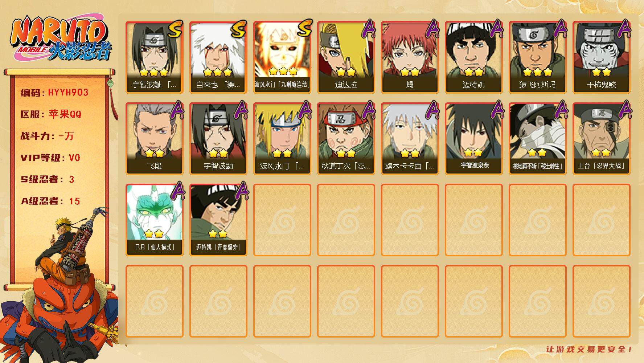Click the first empty leaf-symbol card slot
The height and width of the screenshot is (363, 644).
(282, 220)
